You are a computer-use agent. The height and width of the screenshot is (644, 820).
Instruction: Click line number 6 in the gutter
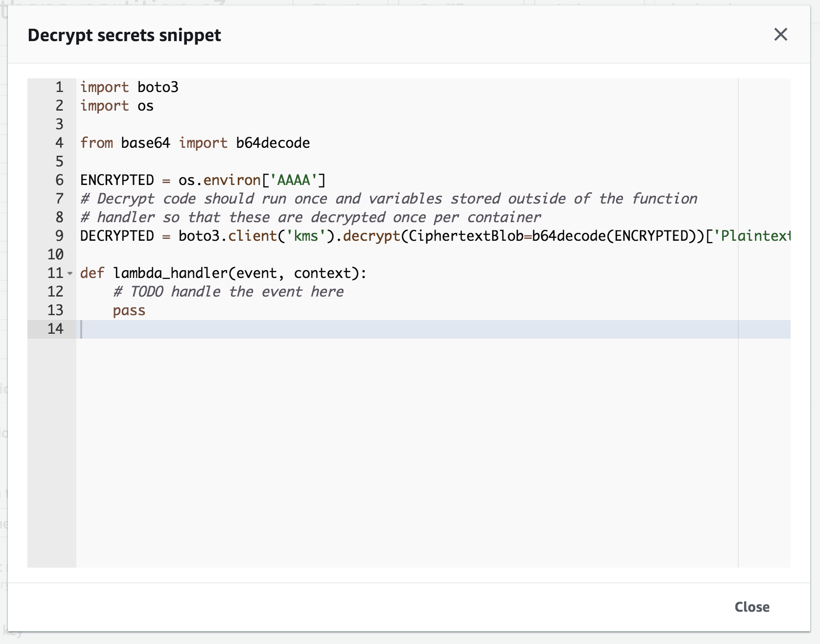click(59, 180)
